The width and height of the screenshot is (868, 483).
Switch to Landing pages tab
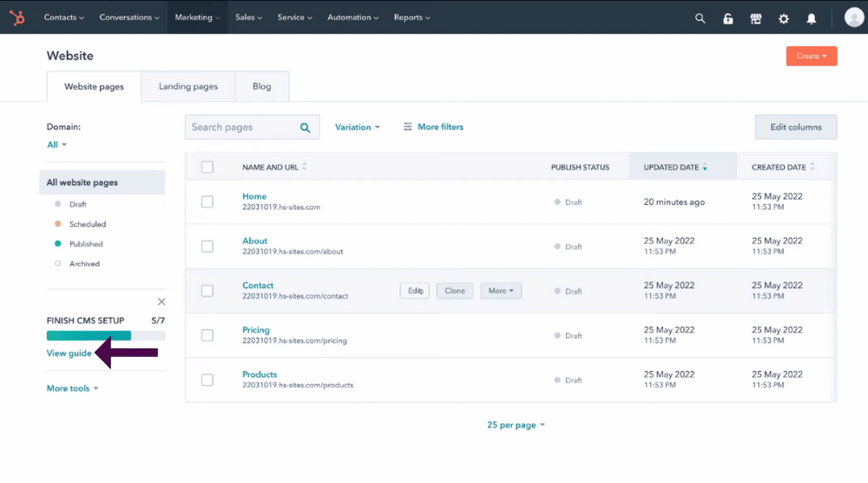[188, 86]
